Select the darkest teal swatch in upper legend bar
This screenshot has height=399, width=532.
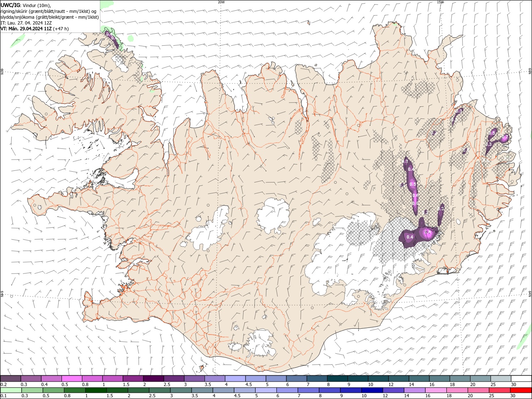[x=337, y=379]
